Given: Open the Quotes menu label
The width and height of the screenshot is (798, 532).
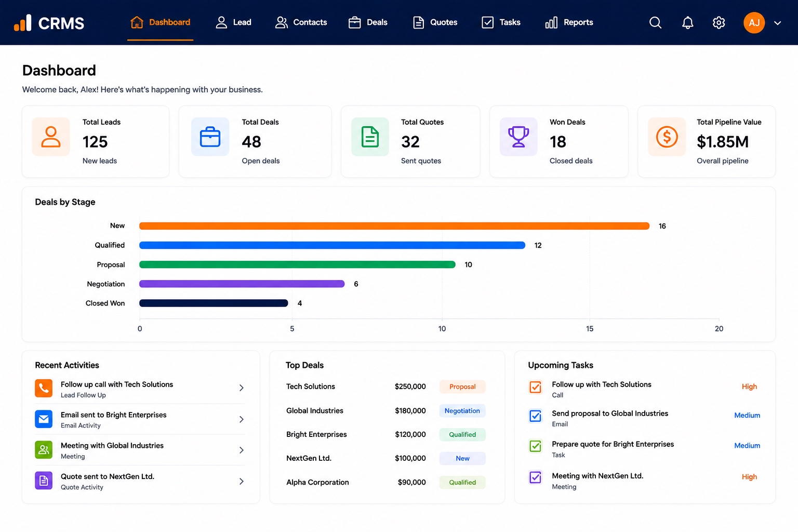Looking at the screenshot, I should (x=444, y=22).
